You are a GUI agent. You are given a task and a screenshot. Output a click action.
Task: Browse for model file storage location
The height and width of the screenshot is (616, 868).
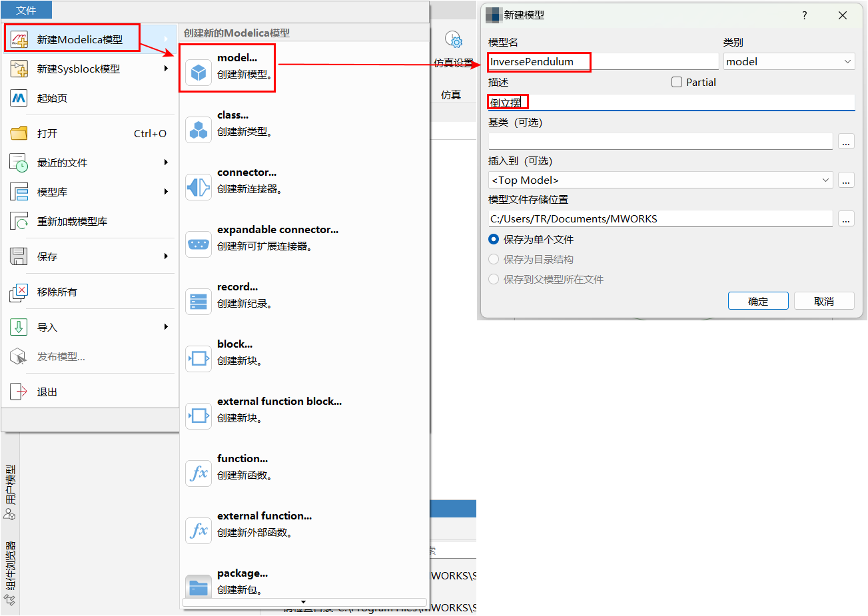tap(845, 219)
